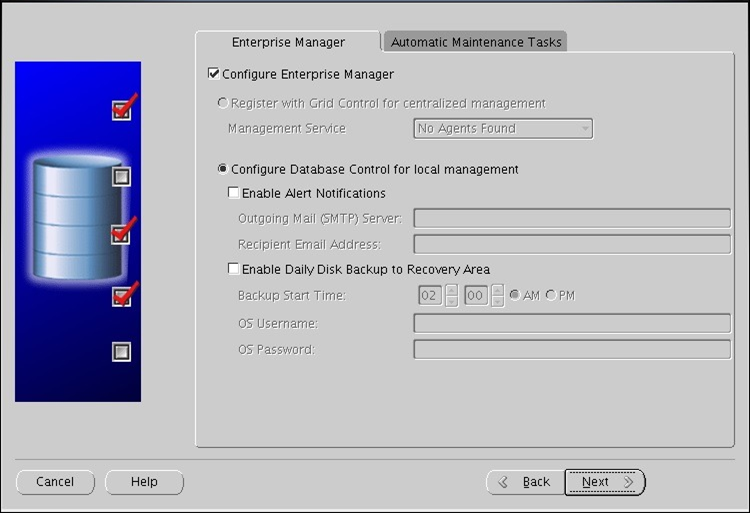The image size is (750, 513).
Task: Decrease the backup hour with down arrow
Action: click(451, 301)
